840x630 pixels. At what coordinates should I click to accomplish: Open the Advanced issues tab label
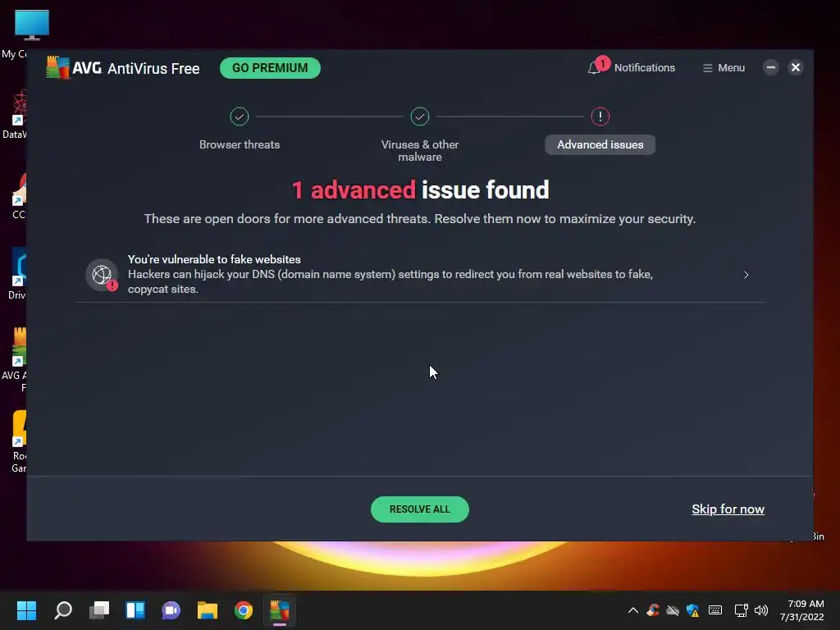pos(600,144)
